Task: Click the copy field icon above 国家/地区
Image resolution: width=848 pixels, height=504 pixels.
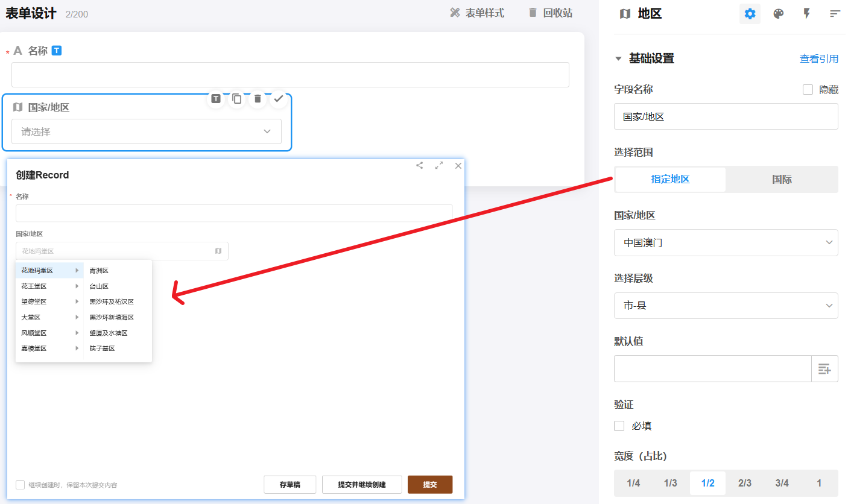Action: tap(237, 99)
